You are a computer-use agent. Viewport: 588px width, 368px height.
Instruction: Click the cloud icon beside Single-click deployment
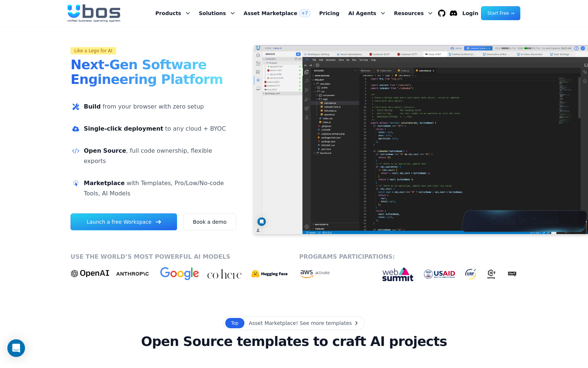[76, 129]
